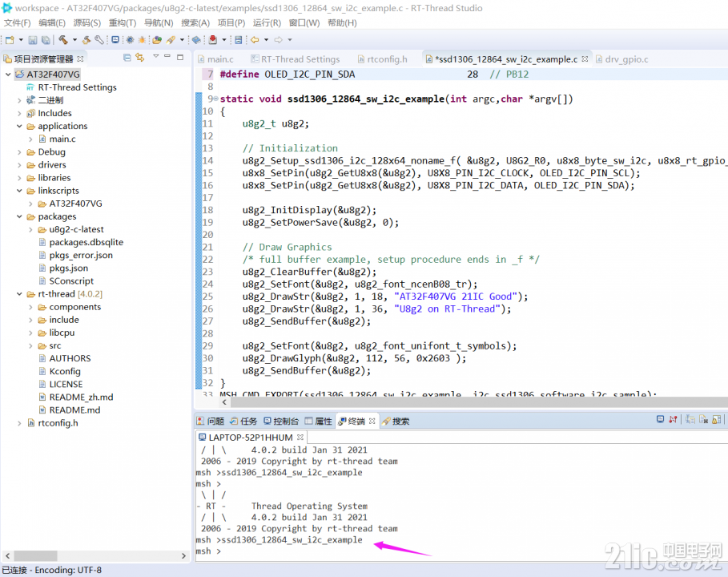The image size is (728, 577).
Task: Open the 源码(S) menu
Action: point(86,22)
